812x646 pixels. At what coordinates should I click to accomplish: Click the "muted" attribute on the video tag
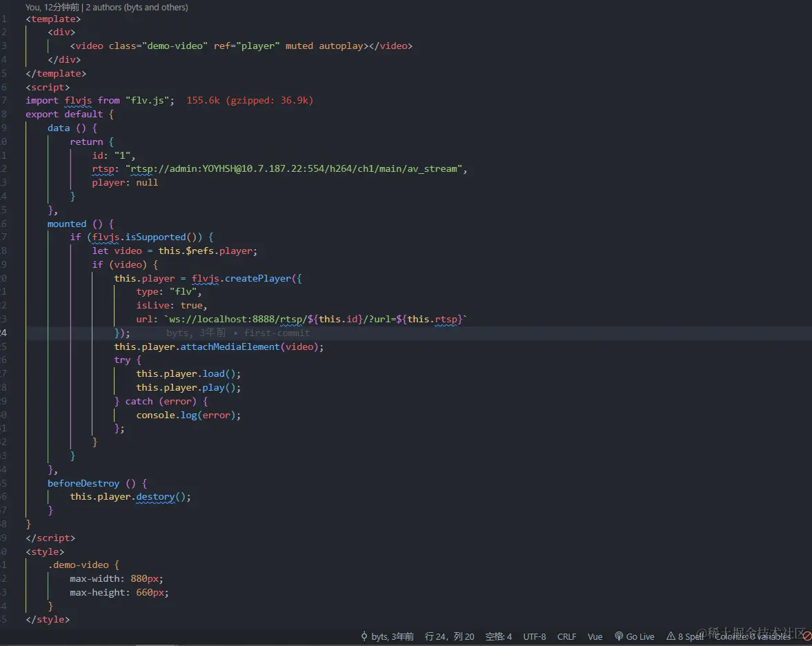coord(299,46)
